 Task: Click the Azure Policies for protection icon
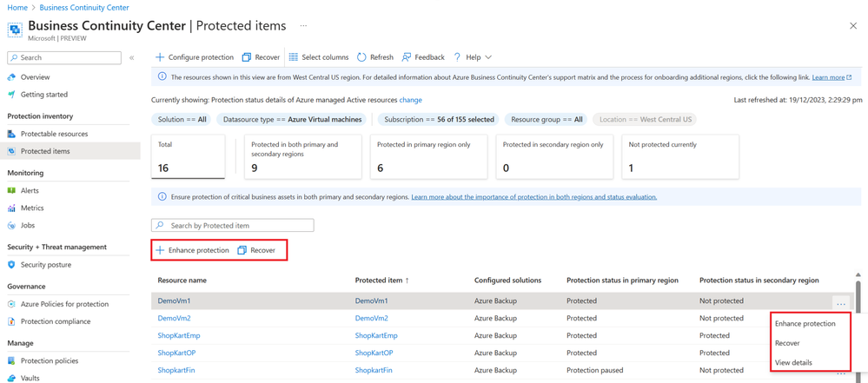(x=11, y=304)
